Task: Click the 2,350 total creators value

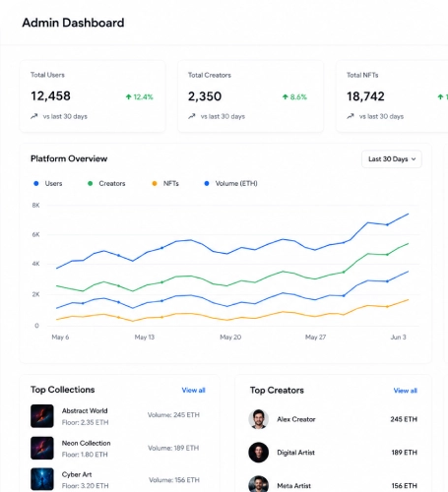Action: (x=205, y=96)
